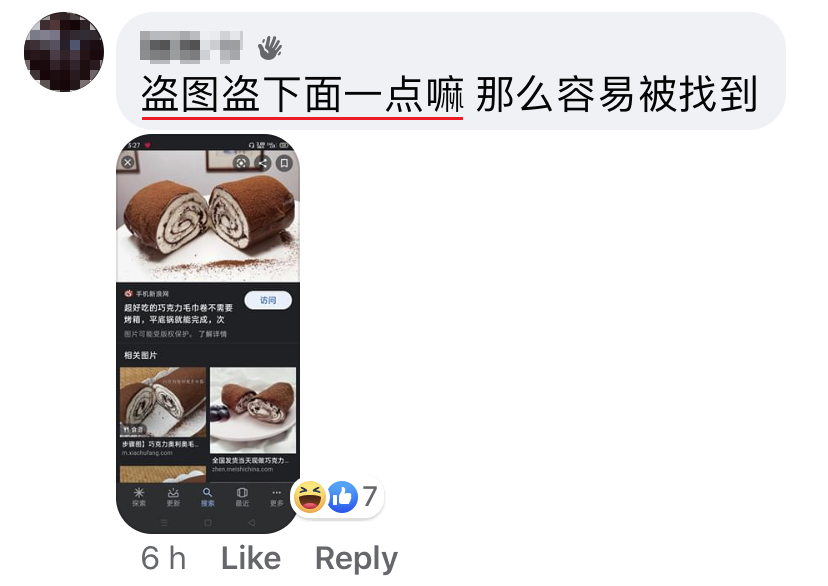Viewport: 828px width, 586px height.
Task: Tap the 访问 visit button
Action: pyautogui.click(x=268, y=300)
